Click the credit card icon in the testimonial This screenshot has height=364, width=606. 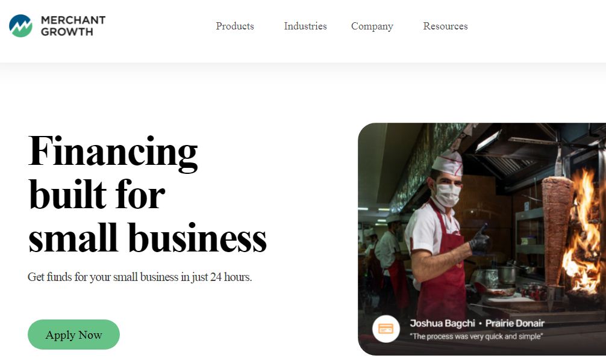pos(386,329)
